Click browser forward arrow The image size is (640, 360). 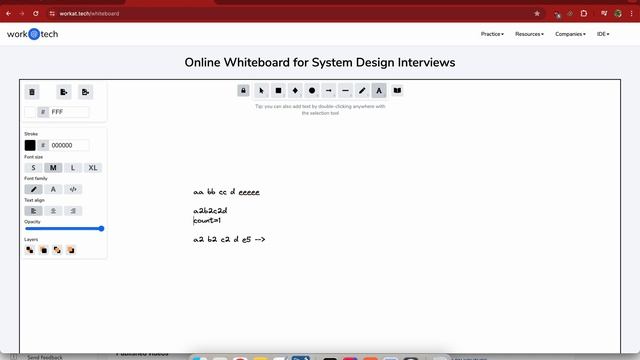tap(22, 13)
